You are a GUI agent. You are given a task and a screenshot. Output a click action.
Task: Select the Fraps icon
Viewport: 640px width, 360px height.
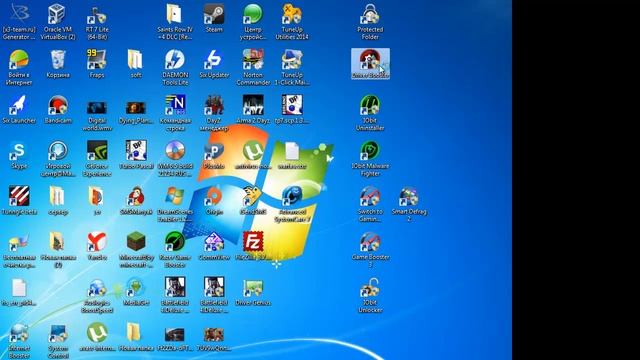(97, 64)
